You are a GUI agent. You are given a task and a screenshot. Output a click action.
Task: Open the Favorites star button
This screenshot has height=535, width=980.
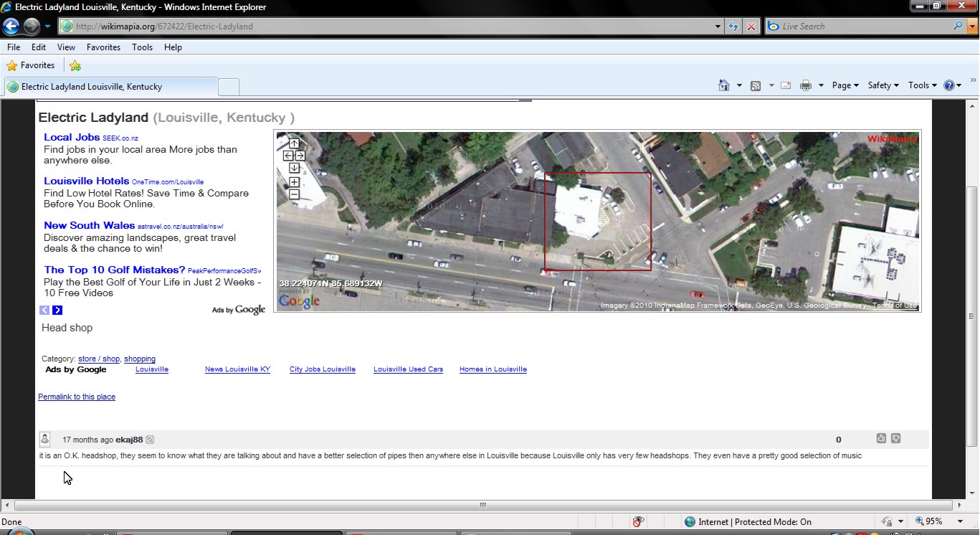pyautogui.click(x=30, y=65)
